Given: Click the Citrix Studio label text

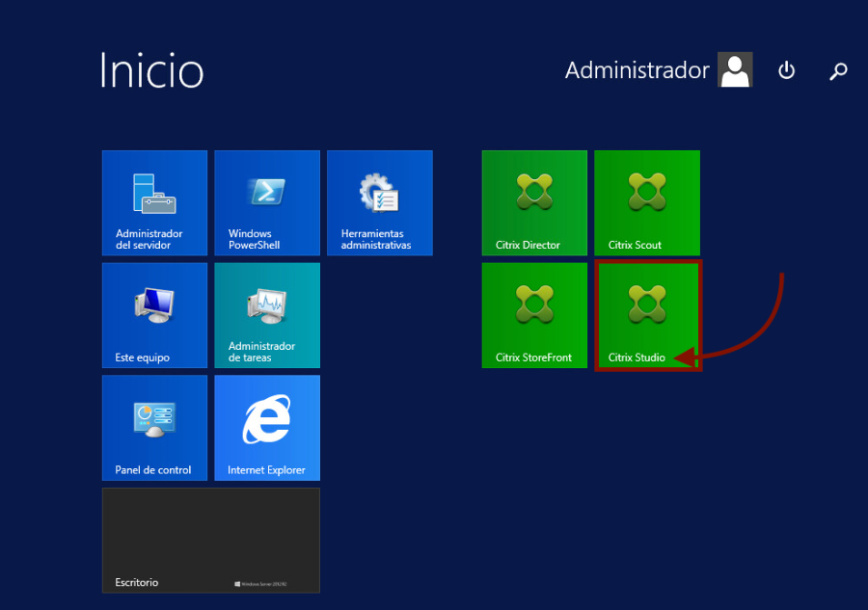Looking at the screenshot, I should pyautogui.click(x=637, y=358).
